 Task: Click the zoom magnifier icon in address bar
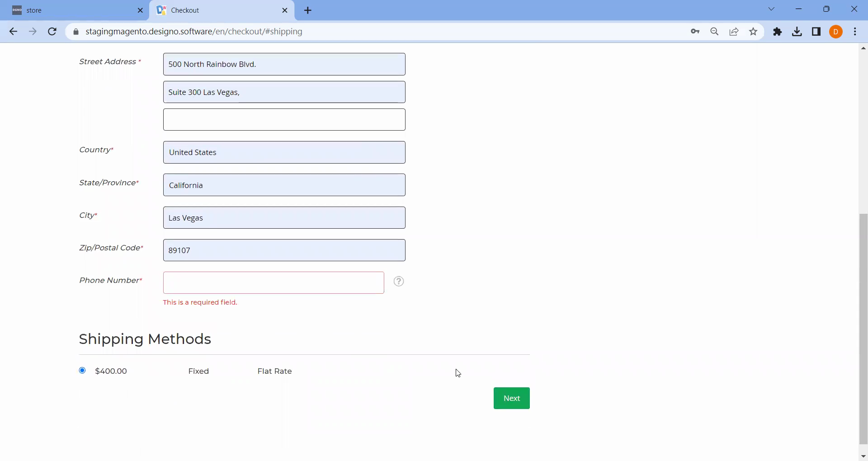point(714,32)
